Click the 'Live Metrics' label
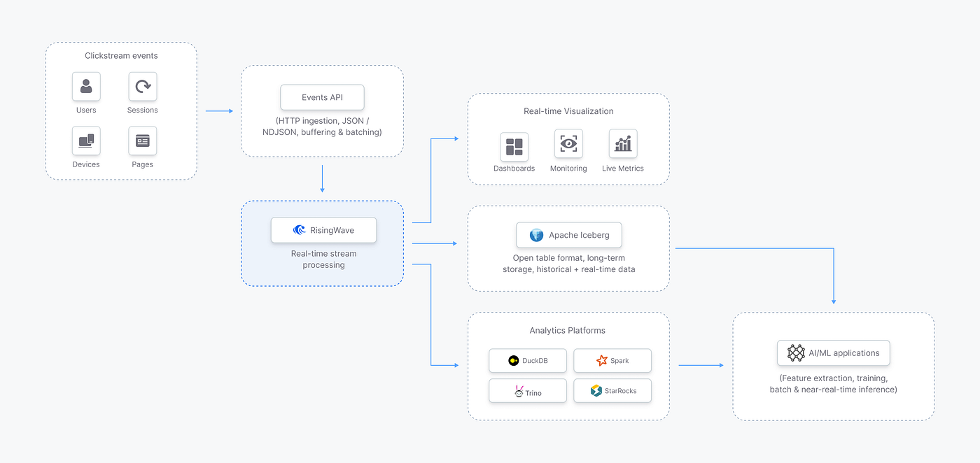 point(623,169)
